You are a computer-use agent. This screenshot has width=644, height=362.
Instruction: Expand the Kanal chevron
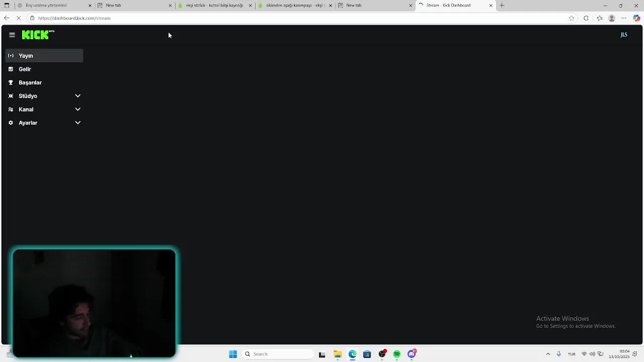[77, 109]
